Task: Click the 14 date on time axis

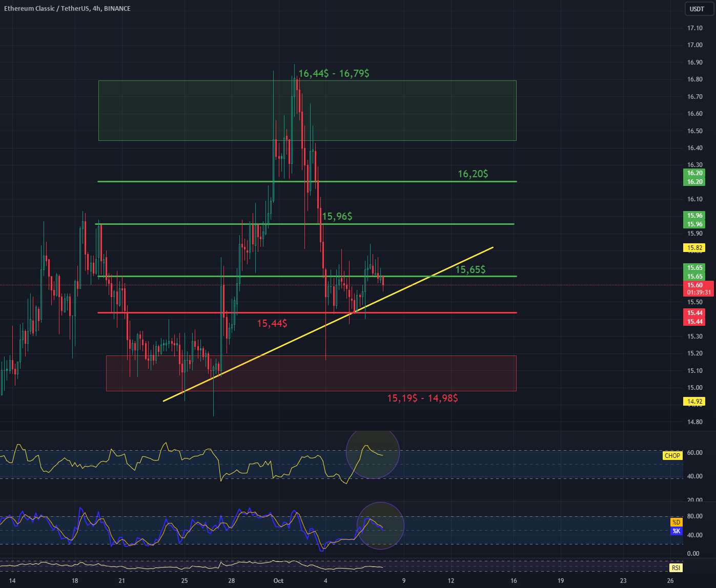Action: pyautogui.click(x=12, y=581)
